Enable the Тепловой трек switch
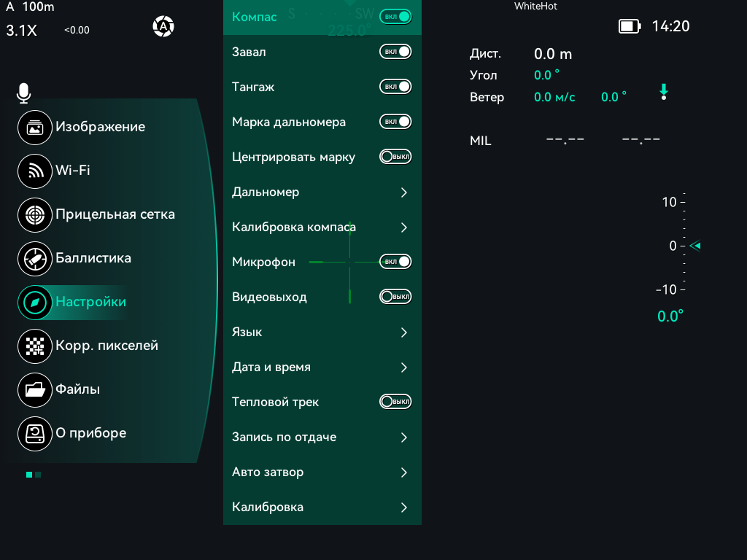The width and height of the screenshot is (747, 560). pos(395,402)
